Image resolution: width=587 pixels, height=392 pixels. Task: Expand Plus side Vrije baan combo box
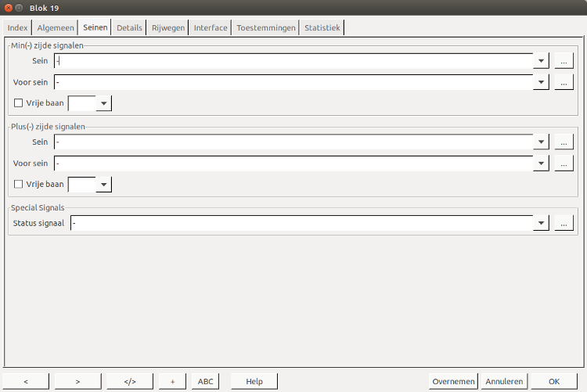coord(103,185)
